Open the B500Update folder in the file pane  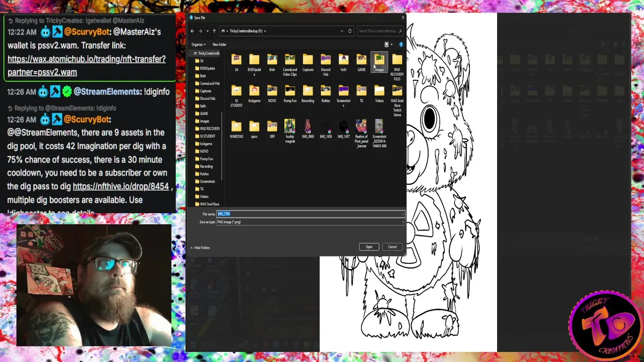(x=254, y=65)
